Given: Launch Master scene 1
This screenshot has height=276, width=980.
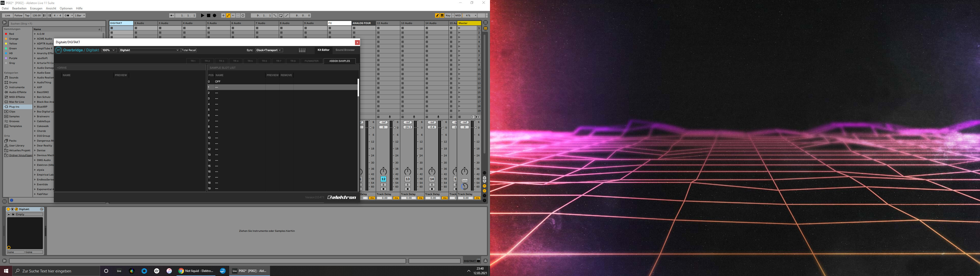Looking at the screenshot, I should pos(460,28).
